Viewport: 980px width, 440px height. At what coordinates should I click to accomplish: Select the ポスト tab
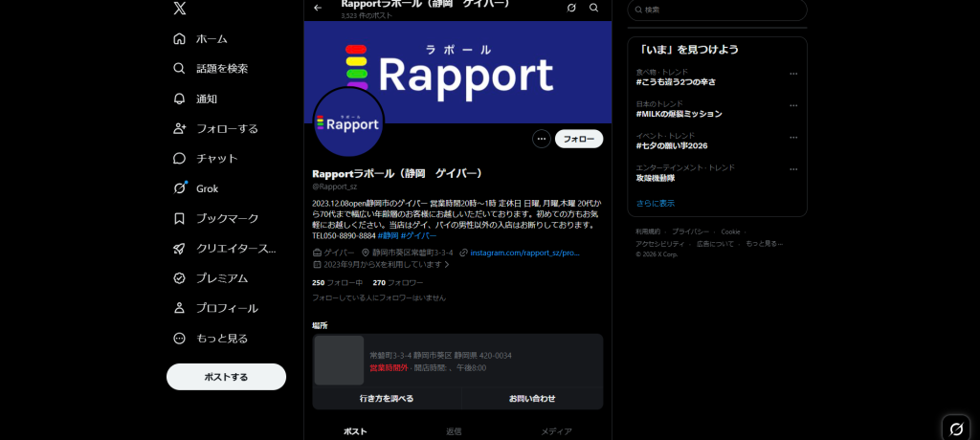(355, 431)
